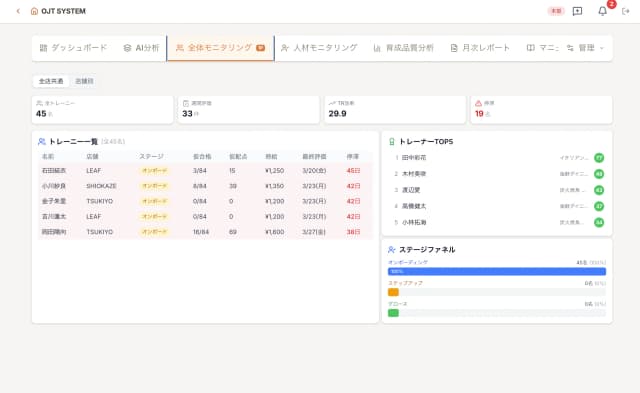Click LEAF in the ¥1,200 row
This screenshot has width=640, height=393.
pos(93,217)
